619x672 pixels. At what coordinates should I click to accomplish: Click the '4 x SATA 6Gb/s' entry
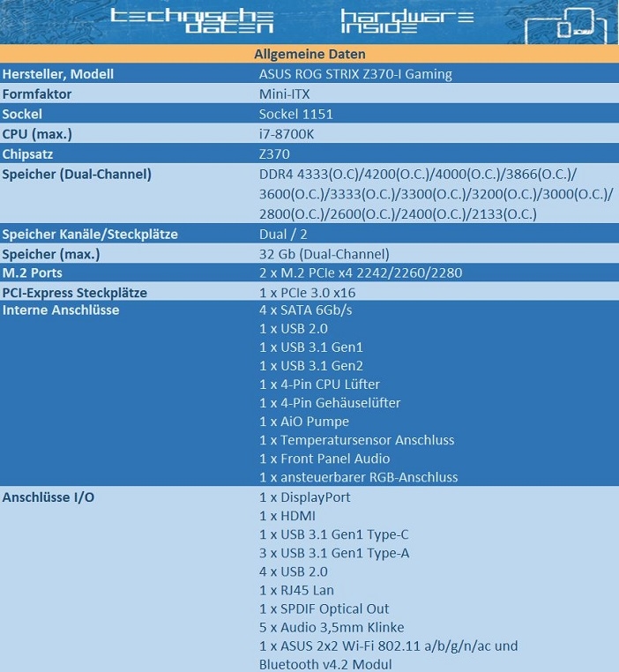click(305, 310)
